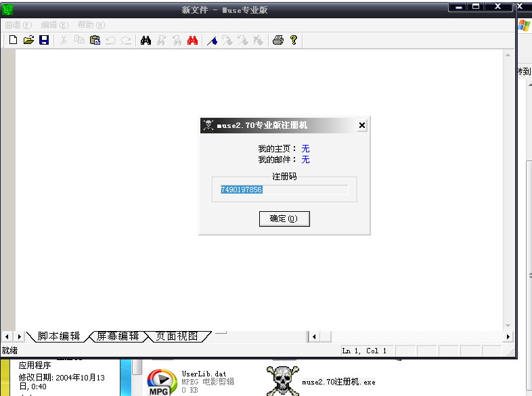The image size is (532, 396).
Task: Click the horizontal scrollbar thumb
Action: (326, 336)
